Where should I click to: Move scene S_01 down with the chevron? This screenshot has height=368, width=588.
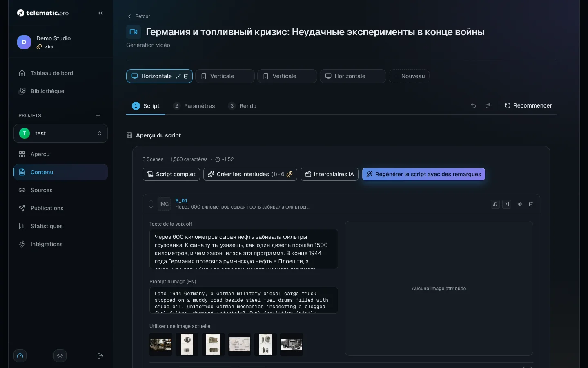pos(151,207)
